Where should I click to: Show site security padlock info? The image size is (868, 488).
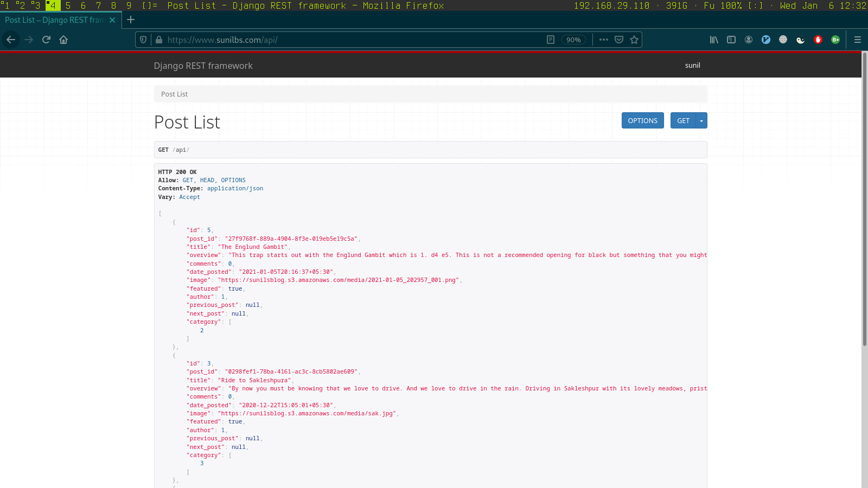pos(159,40)
